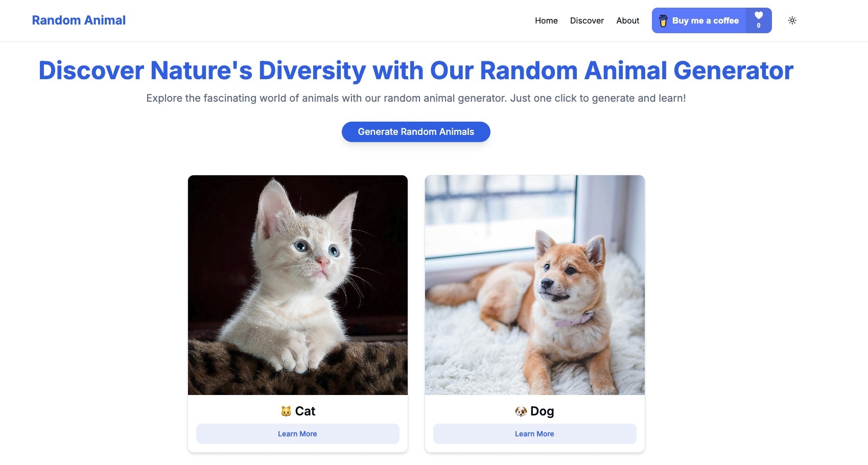
Task: Select Learn More under Dog
Action: coord(534,433)
